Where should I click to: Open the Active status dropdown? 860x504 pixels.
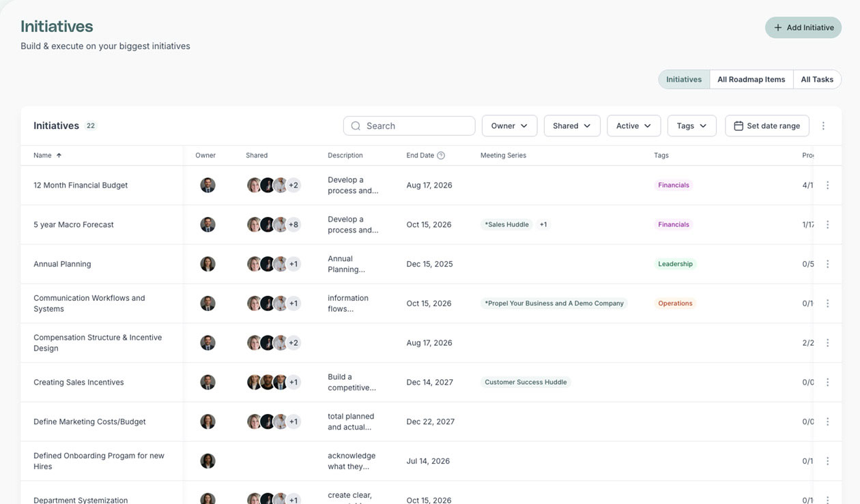[x=633, y=125]
